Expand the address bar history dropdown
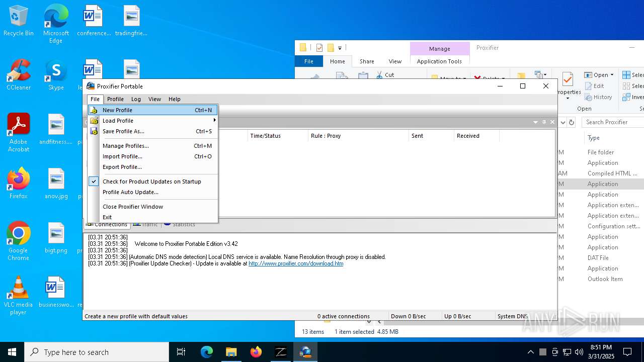644x362 pixels. (562, 122)
